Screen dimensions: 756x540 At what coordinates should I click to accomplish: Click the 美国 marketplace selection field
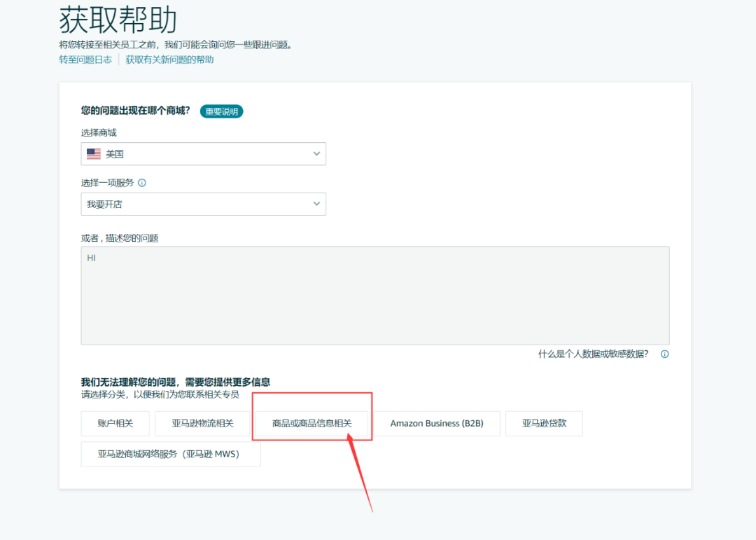pyautogui.click(x=203, y=153)
